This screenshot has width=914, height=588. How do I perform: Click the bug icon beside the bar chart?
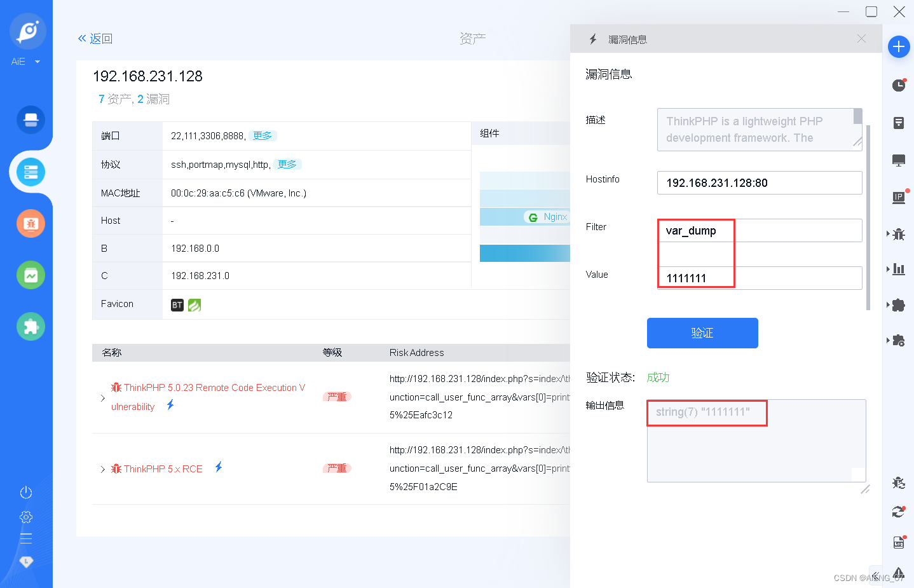899,234
